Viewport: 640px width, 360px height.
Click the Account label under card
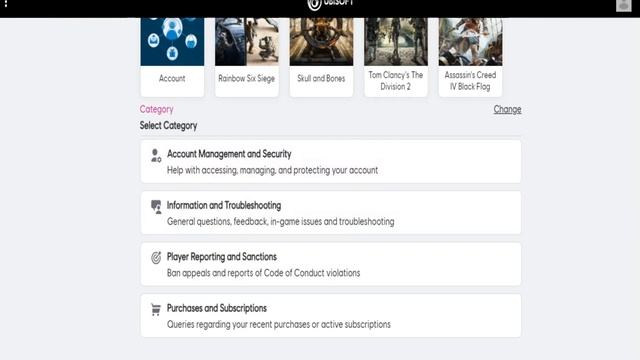(x=172, y=78)
